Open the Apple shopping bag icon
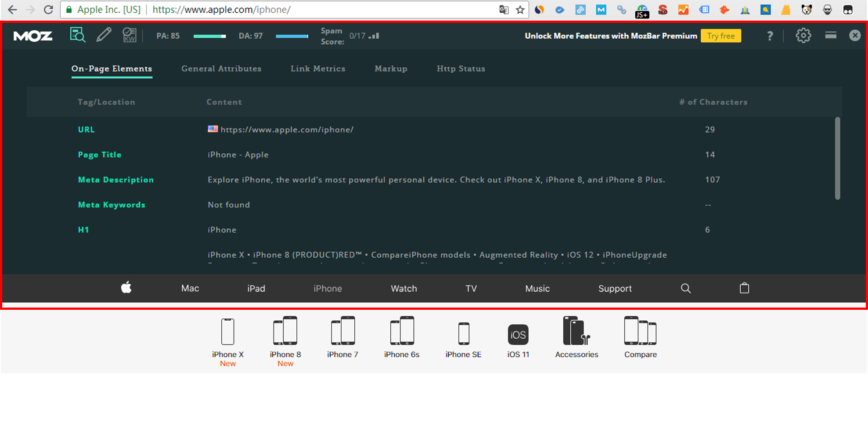This screenshot has height=437, width=868. pyautogui.click(x=744, y=288)
